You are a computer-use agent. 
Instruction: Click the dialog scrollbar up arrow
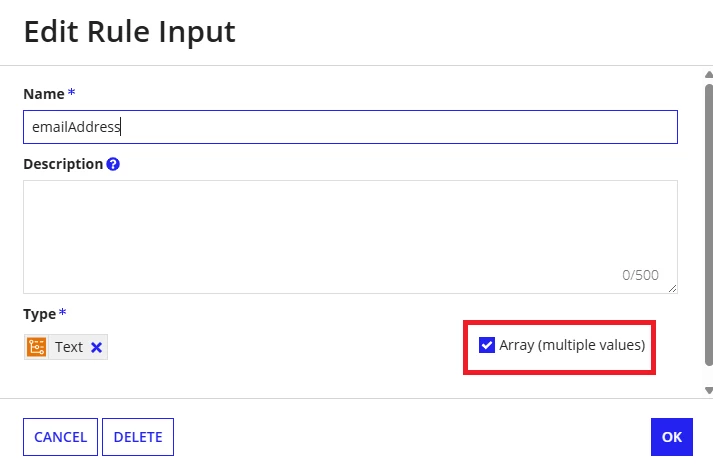708,75
